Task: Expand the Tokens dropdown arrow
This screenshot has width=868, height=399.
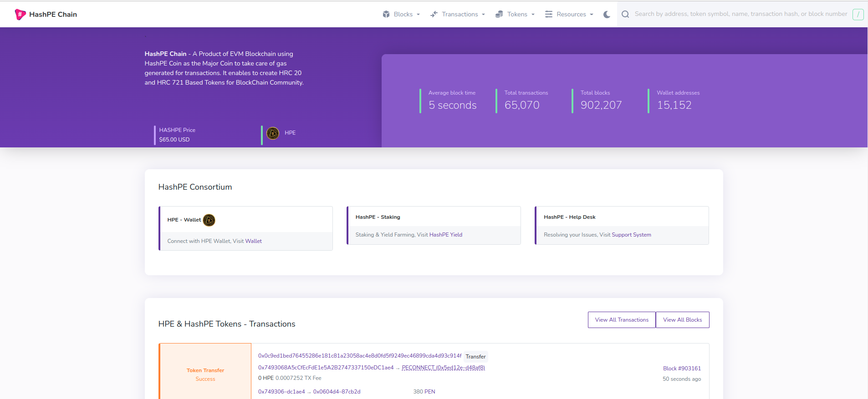Action: point(533,15)
